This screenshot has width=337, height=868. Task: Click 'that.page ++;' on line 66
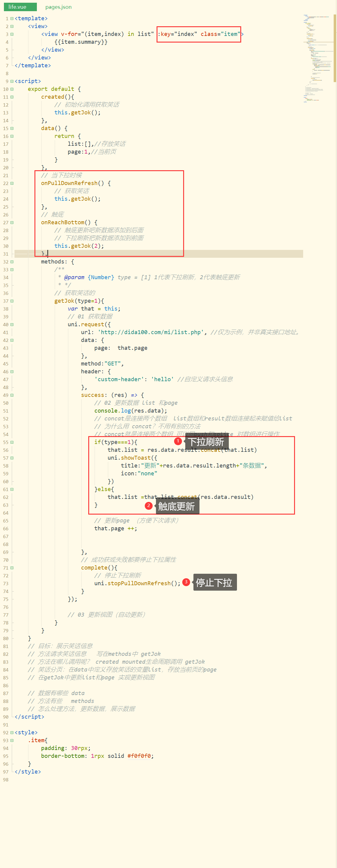tap(116, 528)
